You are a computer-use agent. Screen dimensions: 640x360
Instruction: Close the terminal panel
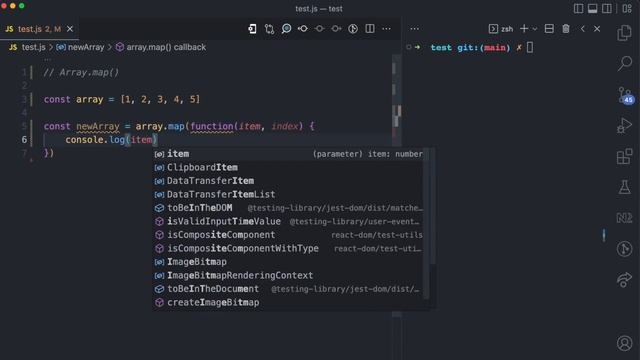pyautogui.click(x=597, y=29)
